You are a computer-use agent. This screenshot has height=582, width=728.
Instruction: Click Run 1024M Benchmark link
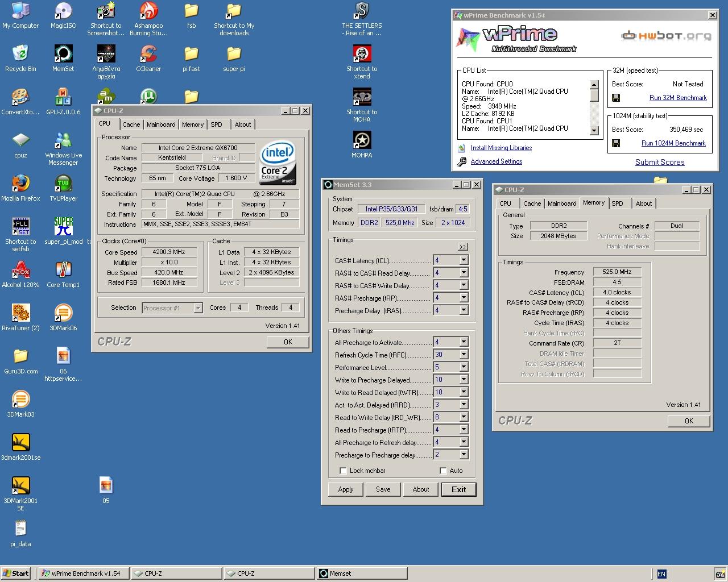pyautogui.click(x=673, y=143)
